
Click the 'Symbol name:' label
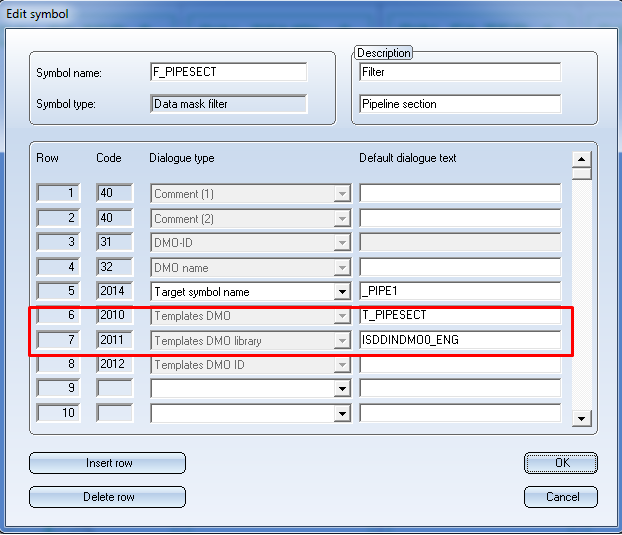[69, 73]
